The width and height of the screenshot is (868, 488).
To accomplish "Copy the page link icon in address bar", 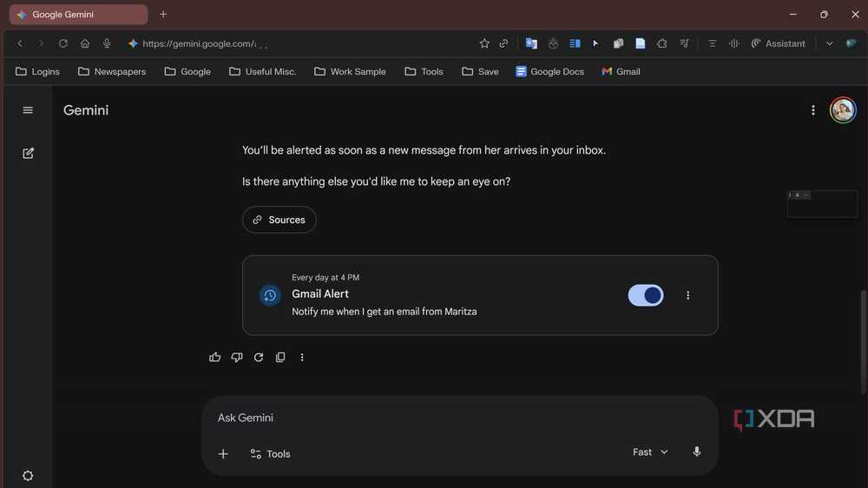I will tap(503, 43).
